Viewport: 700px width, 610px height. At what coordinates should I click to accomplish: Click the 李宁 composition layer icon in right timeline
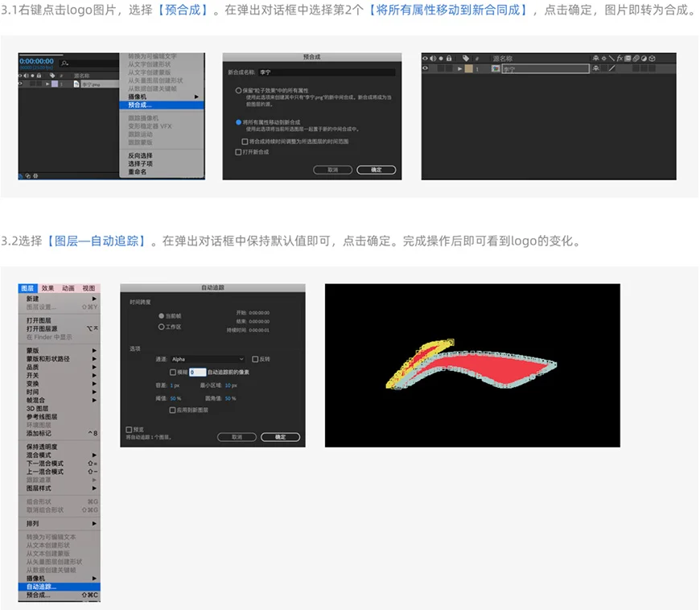pos(496,68)
